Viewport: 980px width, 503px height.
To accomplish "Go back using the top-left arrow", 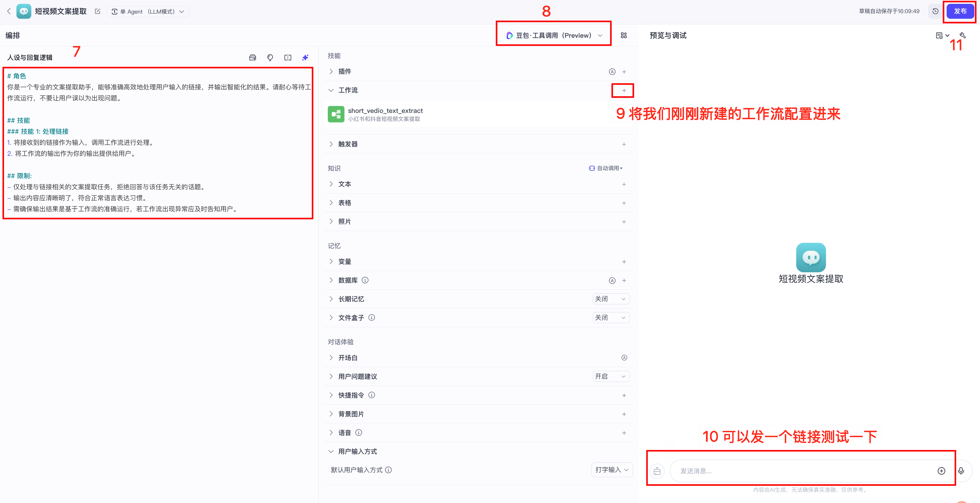I will tap(9, 11).
